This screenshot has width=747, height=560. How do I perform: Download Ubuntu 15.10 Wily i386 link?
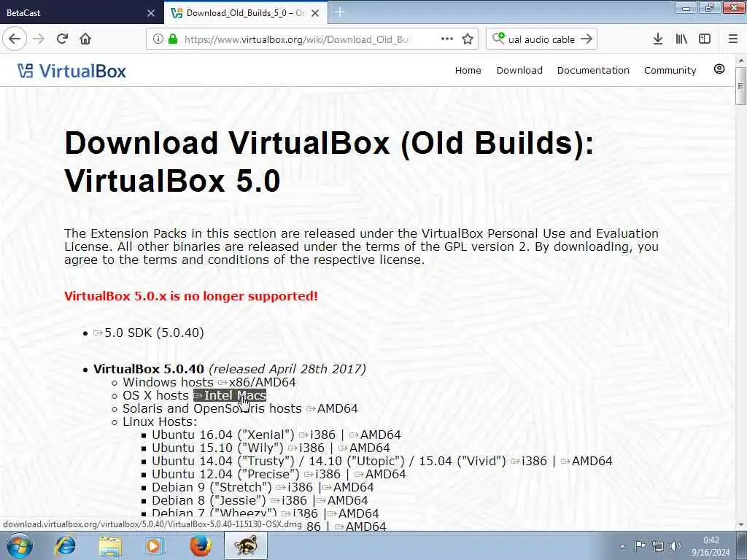pyautogui.click(x=306, y=448)
